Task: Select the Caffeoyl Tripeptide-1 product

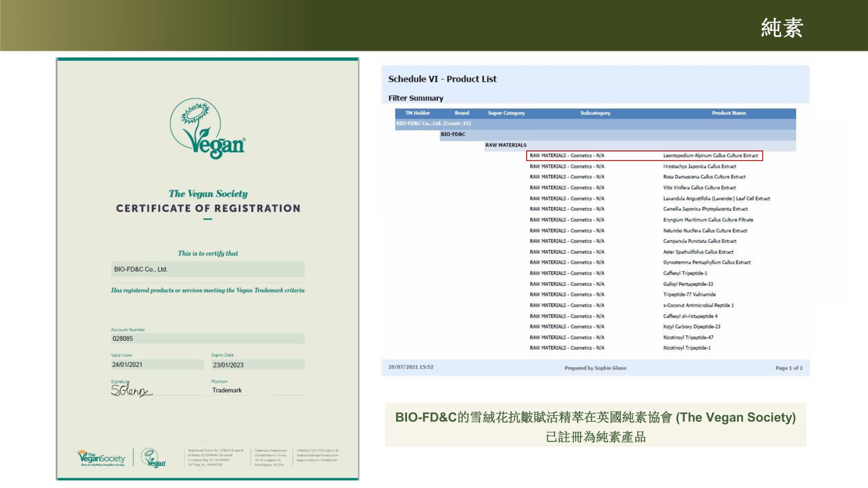Action: click(x=685, y=273)
